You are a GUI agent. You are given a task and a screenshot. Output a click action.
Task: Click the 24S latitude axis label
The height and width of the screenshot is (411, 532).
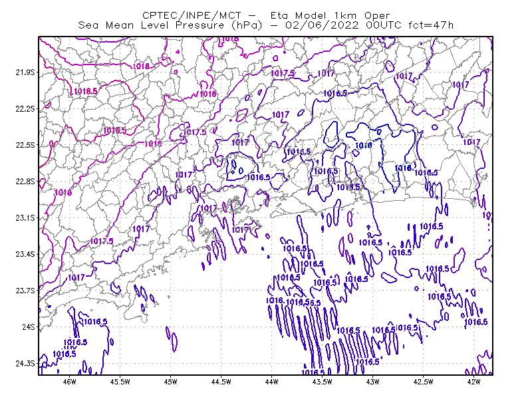[29, 327]
